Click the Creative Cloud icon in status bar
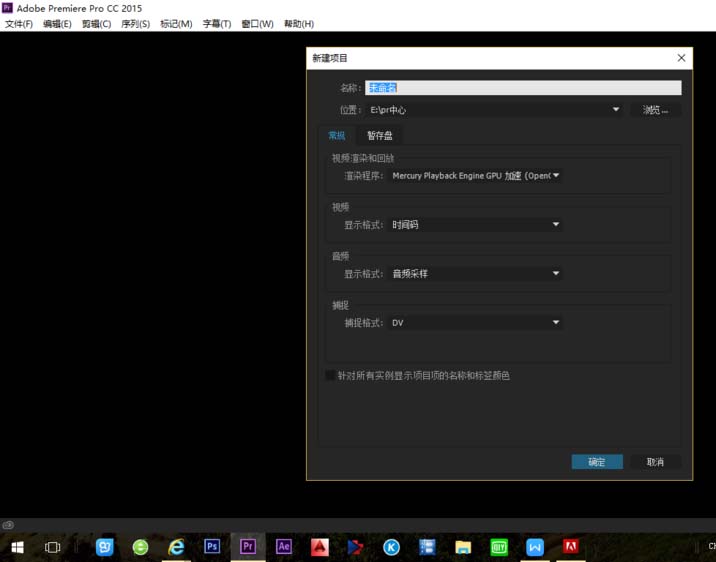 8,525
